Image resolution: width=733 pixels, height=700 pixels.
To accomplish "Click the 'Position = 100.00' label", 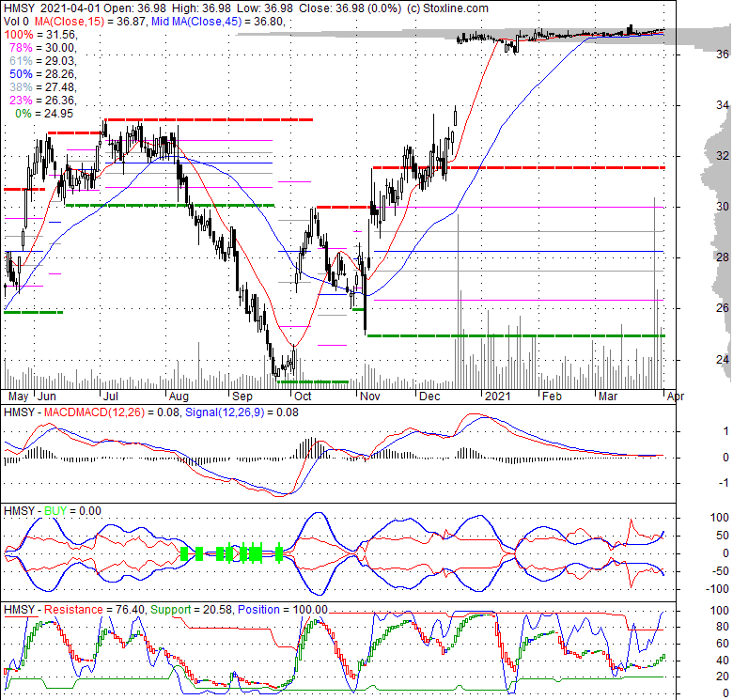I will pyautogui.click(x=283, y=610).
